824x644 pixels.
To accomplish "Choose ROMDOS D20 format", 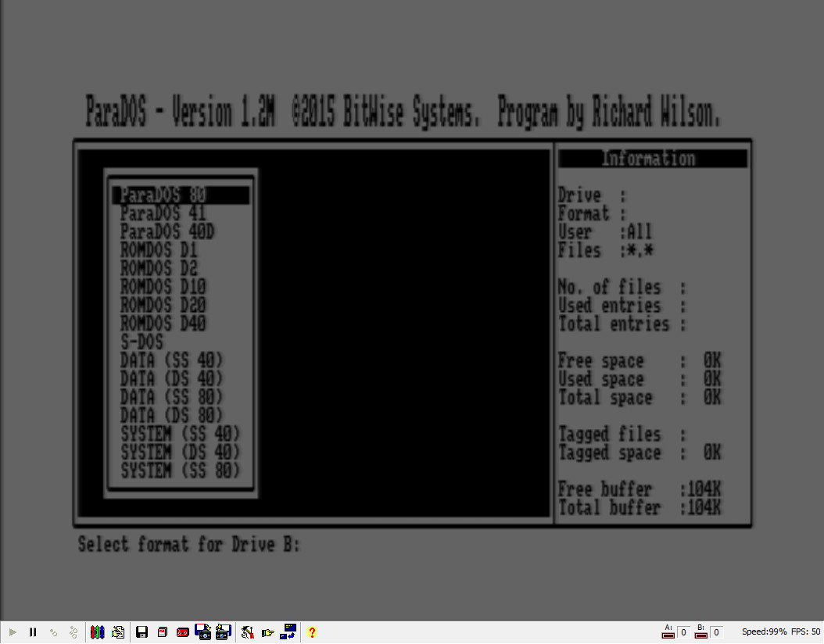I will pos(163,305).
